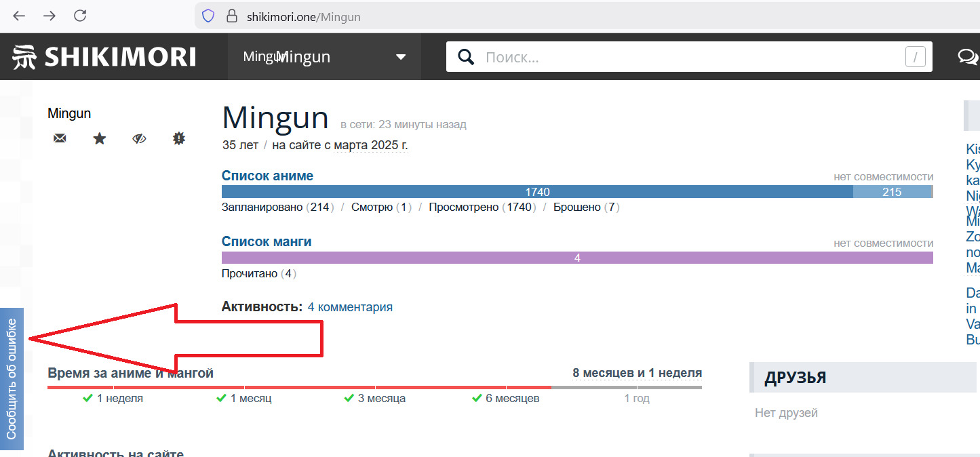980x457 pixels.
Task: Expand the Mingun header dropdown arrow
Action: [401, 57]
